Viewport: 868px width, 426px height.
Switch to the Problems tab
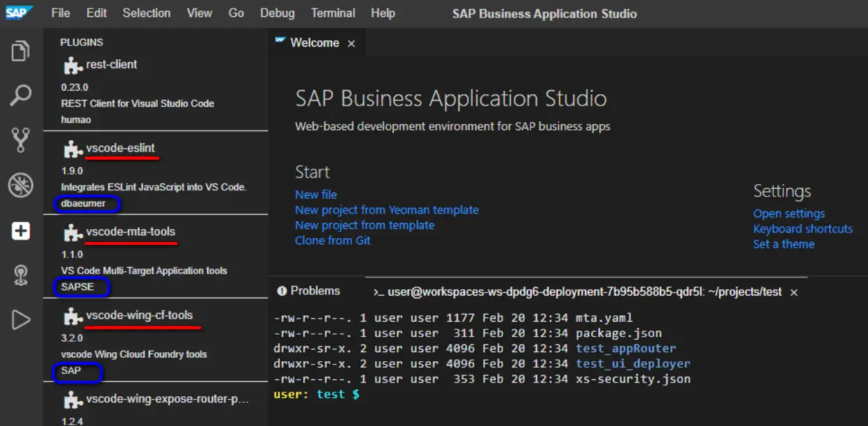tap(309, 291)
